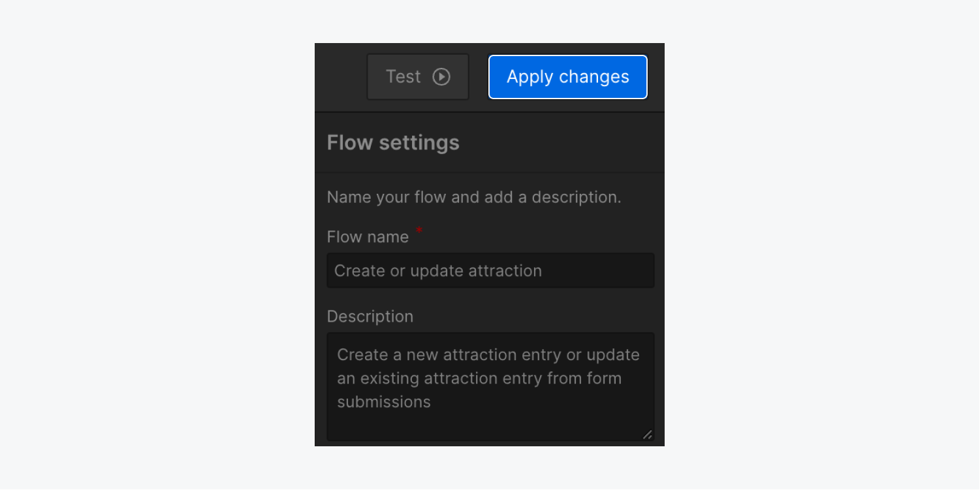The image size is (980, 490).
Task: Click the word 'attraction' in Flow name
Action: tap(505, 271)
